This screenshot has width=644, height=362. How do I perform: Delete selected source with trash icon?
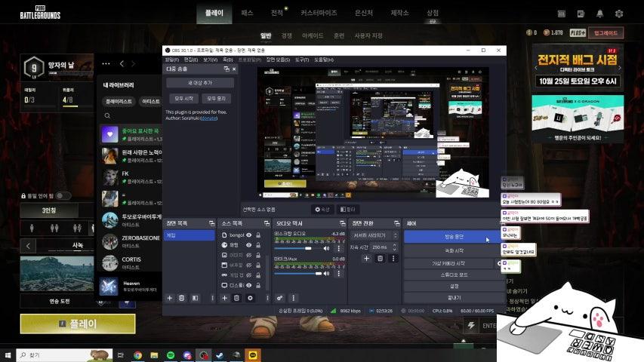pyautogui.click(x=236, y=298)
